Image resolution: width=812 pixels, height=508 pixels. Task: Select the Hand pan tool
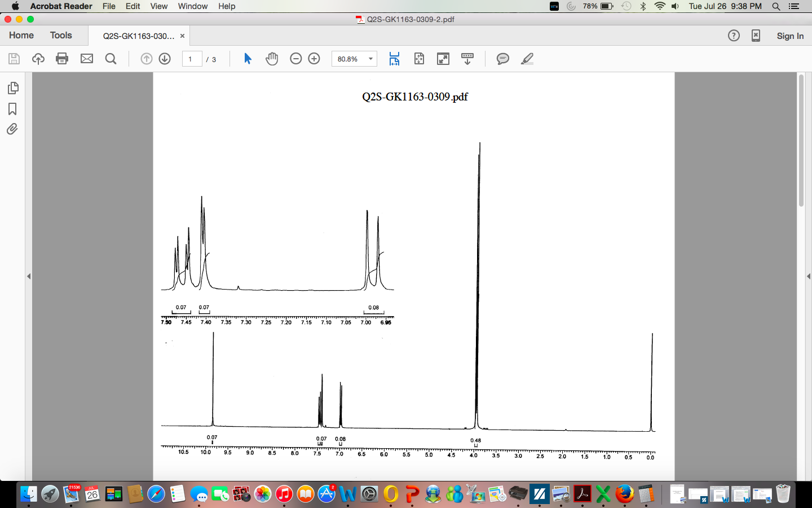click(272, 59)
